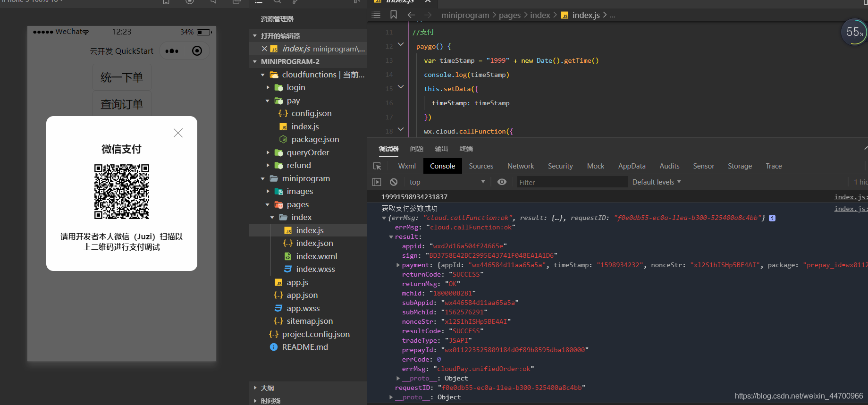Expand the 大纲 outline section
This screenshot has width=868, height=405.
pyautogui.click(x=255, y=388)
